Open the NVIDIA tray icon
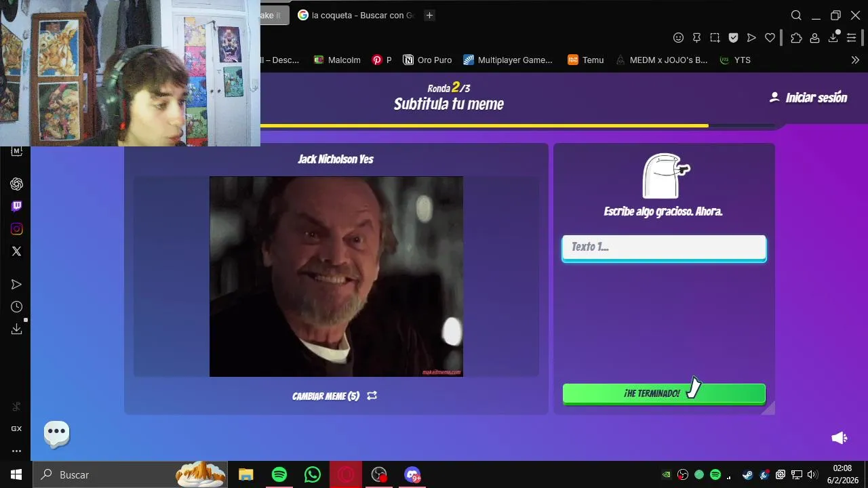 (667, 474)
